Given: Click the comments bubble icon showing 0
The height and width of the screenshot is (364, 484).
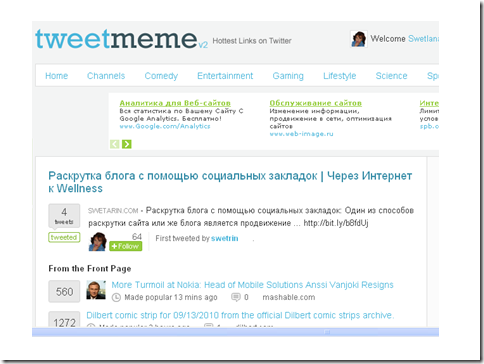Looking at the screenshot, I should pos(236,297).
